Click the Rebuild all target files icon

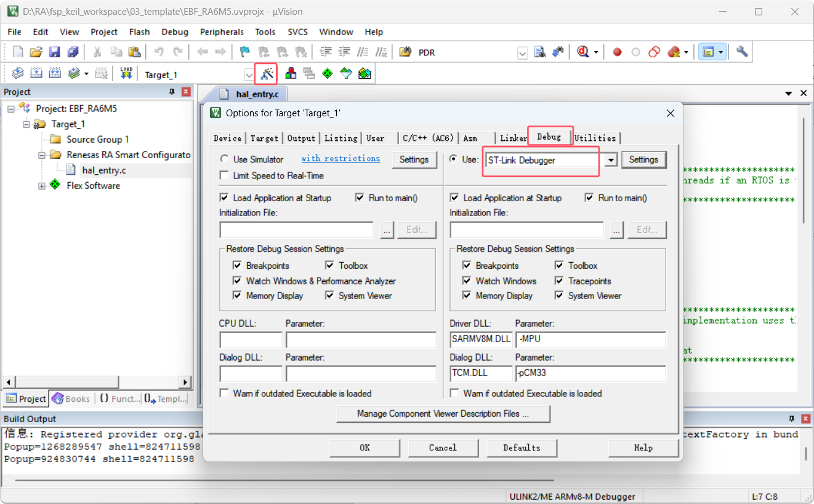(x=55, y=74)
